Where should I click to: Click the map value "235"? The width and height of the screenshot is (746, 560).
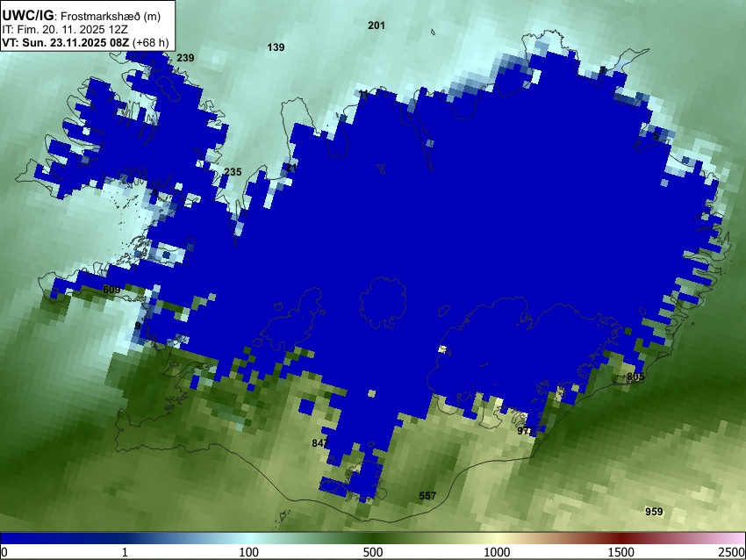[x=233, y=172]
